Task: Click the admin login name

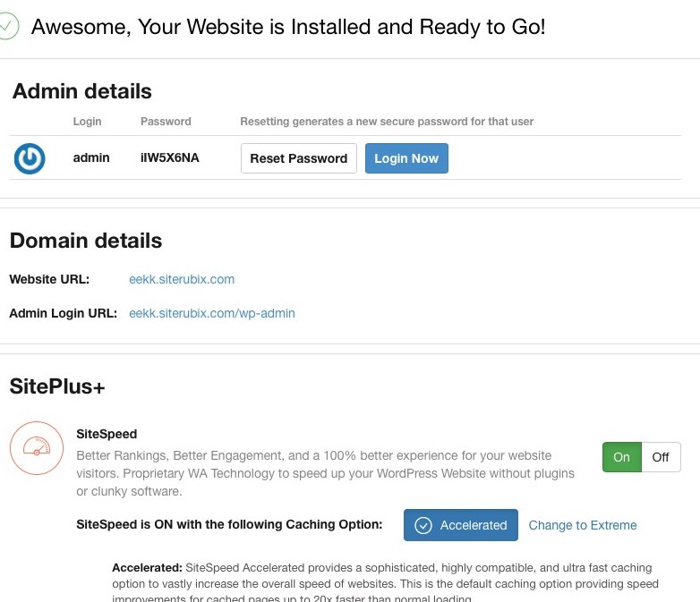Action: pos(91,158)
